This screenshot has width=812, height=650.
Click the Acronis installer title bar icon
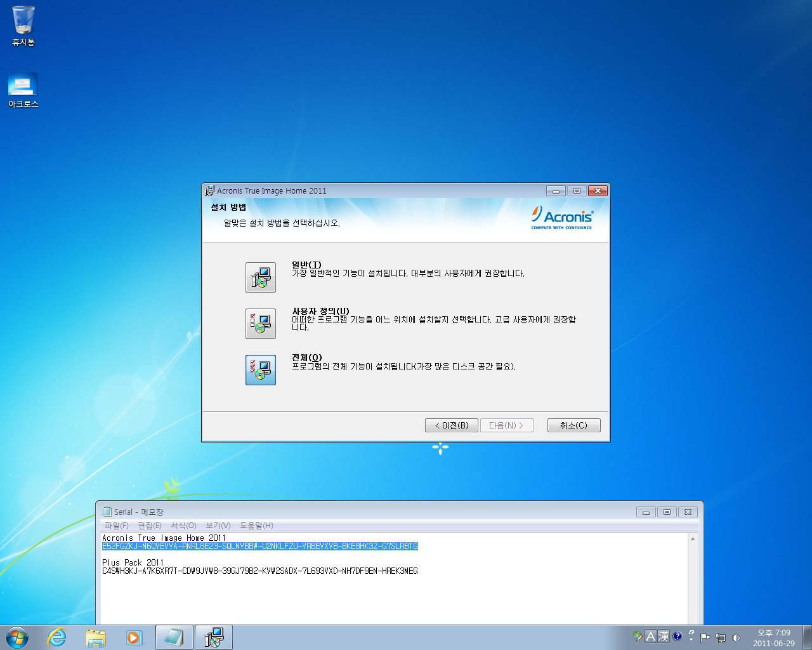coord(210,190)
